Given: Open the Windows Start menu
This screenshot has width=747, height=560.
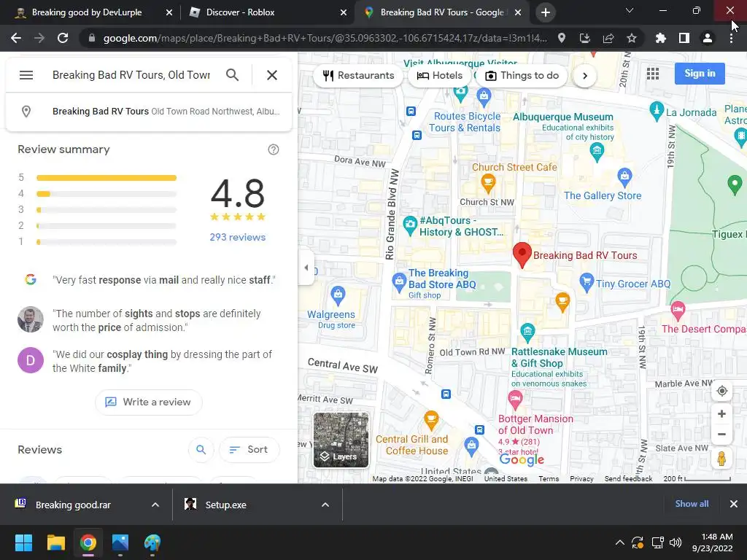Looking at the screenshot, I should point(24,542).
